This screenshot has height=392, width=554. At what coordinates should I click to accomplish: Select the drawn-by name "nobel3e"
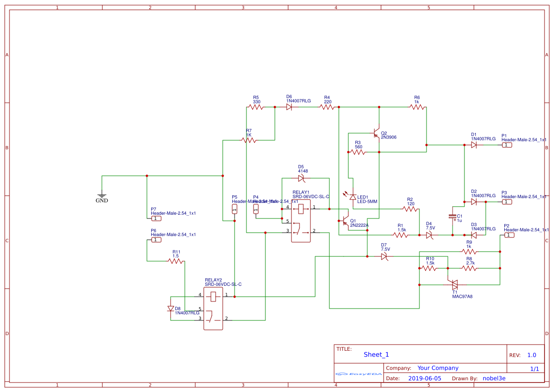tap(494, 378)
